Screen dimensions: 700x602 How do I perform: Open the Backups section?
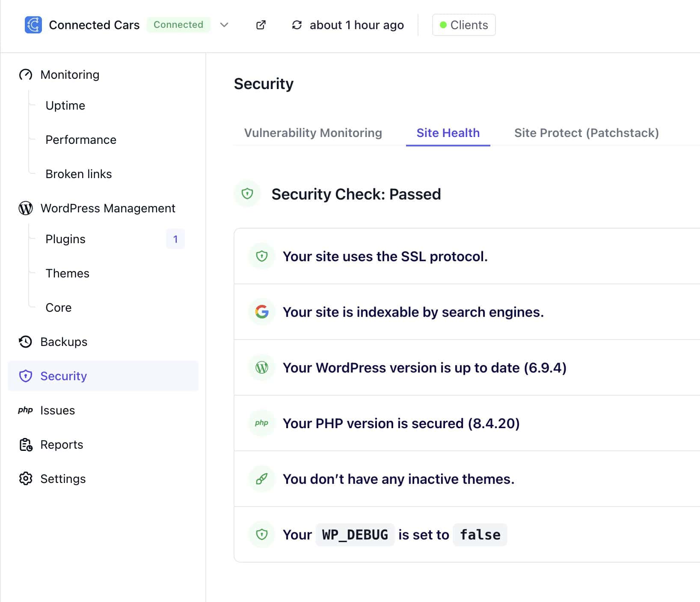point(64,342)
